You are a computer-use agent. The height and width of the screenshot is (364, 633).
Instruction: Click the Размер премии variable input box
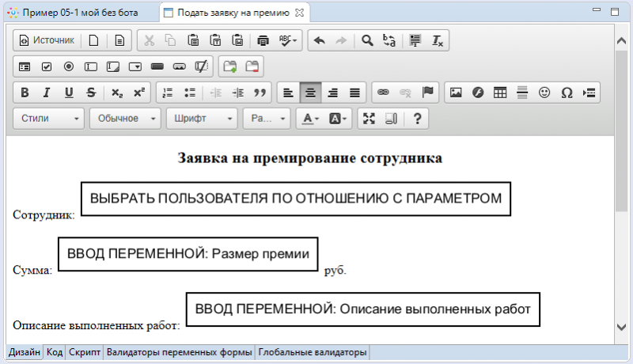coord(188,254)
